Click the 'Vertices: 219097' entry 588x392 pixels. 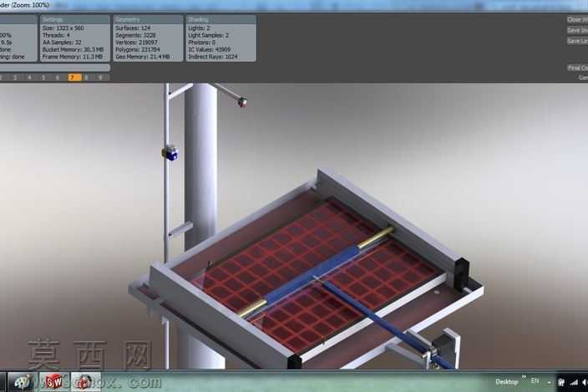136,43
